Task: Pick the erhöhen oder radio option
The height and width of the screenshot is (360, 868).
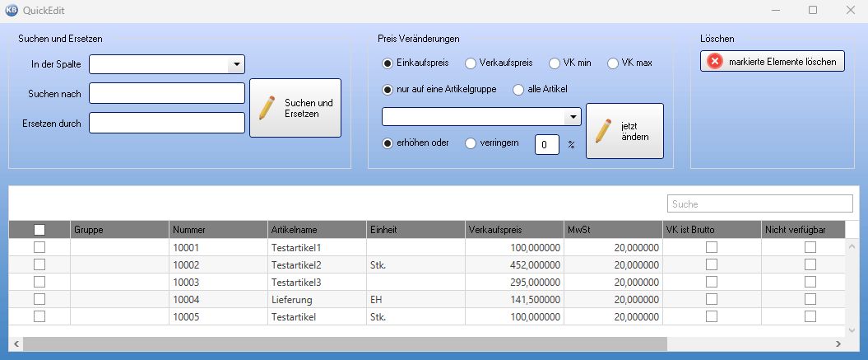Action: 388,143
